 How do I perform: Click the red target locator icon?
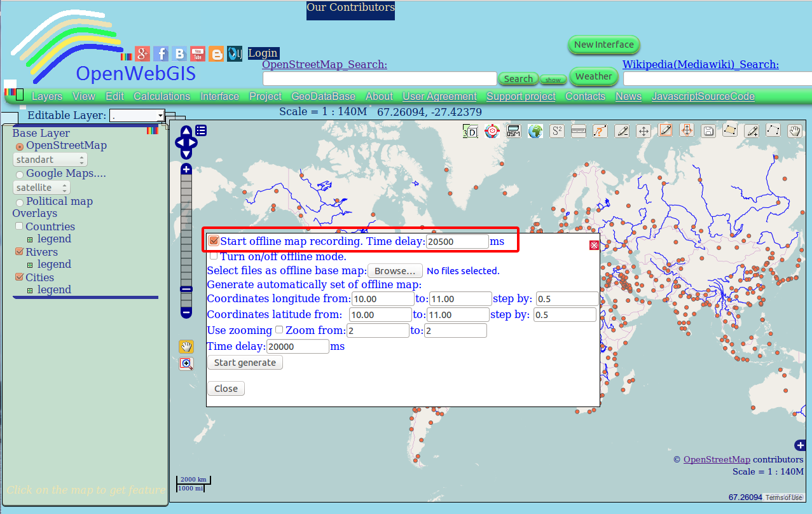click(492, 131)
